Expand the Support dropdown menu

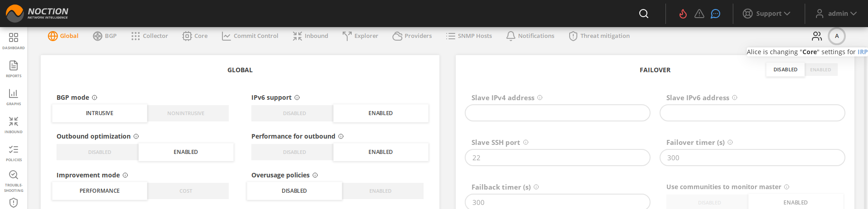point(767,14)
